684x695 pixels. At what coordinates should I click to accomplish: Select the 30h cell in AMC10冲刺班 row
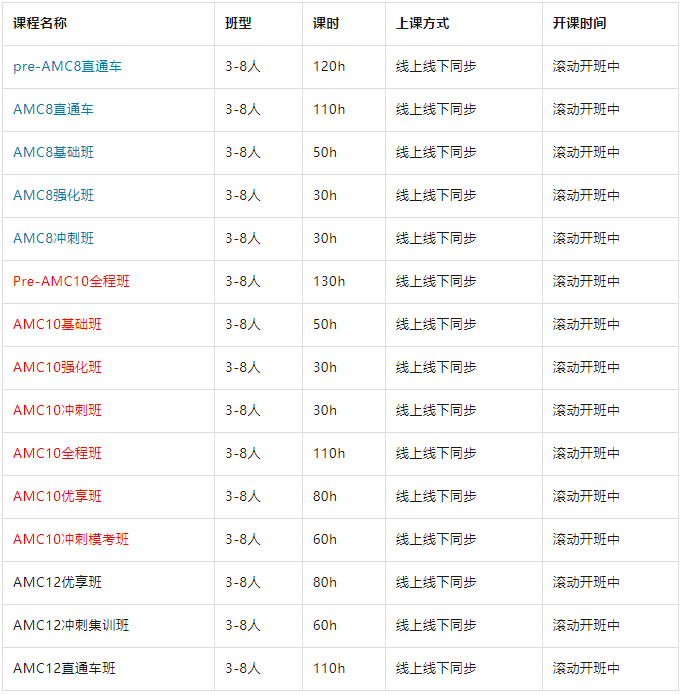(344, 410)
